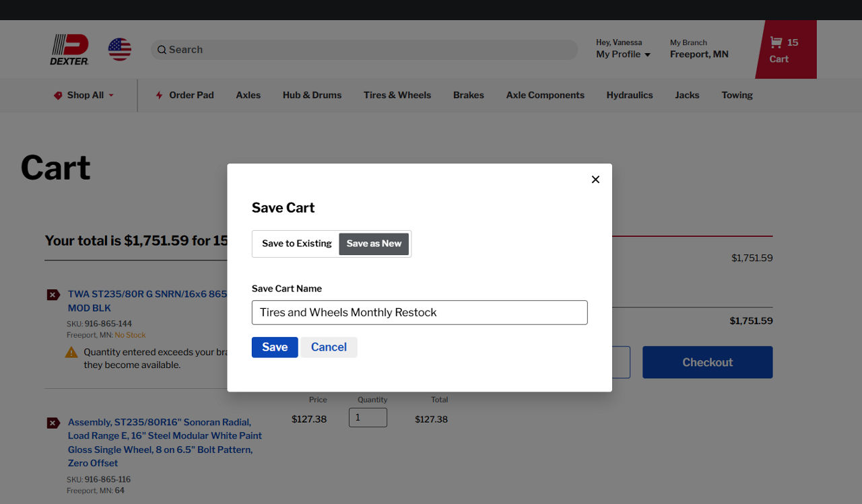Click the $127.38 total value
This screenshot has height=504, width=862.
click(431, 419)
